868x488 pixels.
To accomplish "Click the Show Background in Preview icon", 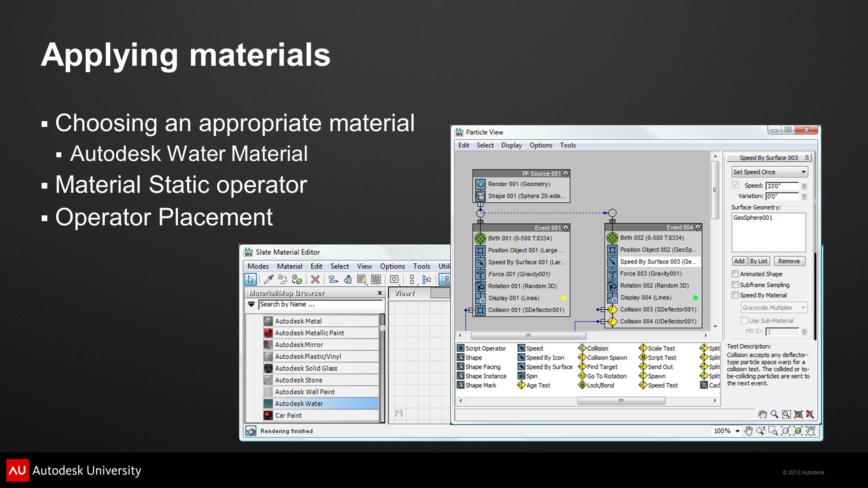I will [376, 279].
